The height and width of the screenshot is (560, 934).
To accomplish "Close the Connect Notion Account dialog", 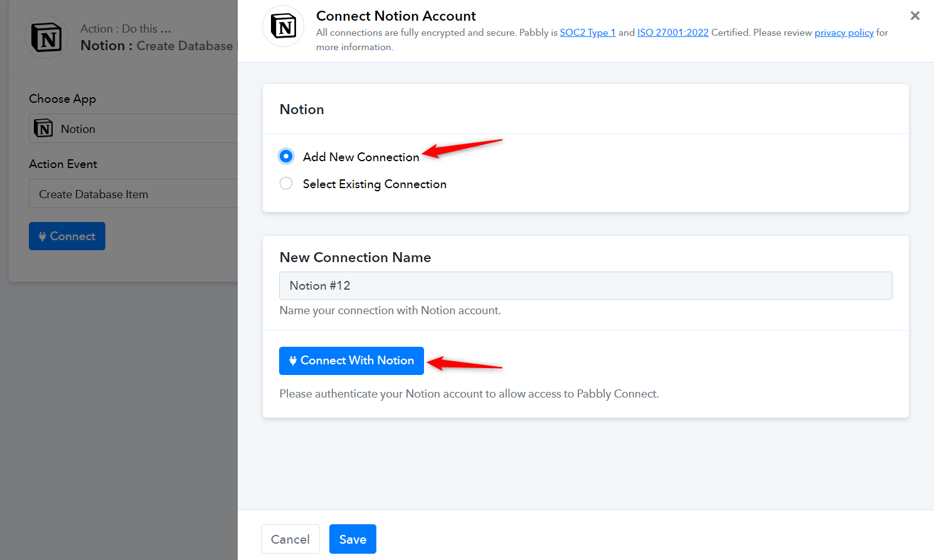I will coord(915,16).
